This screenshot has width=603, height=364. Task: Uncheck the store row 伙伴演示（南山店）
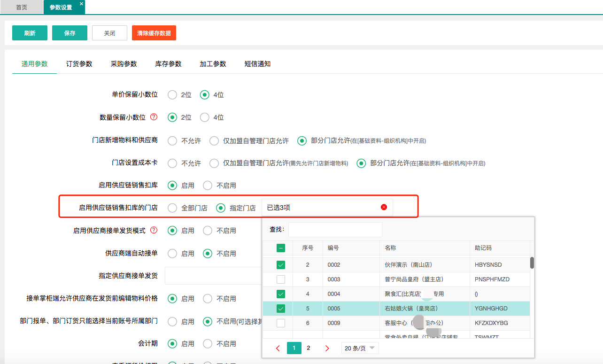(281, 265)
